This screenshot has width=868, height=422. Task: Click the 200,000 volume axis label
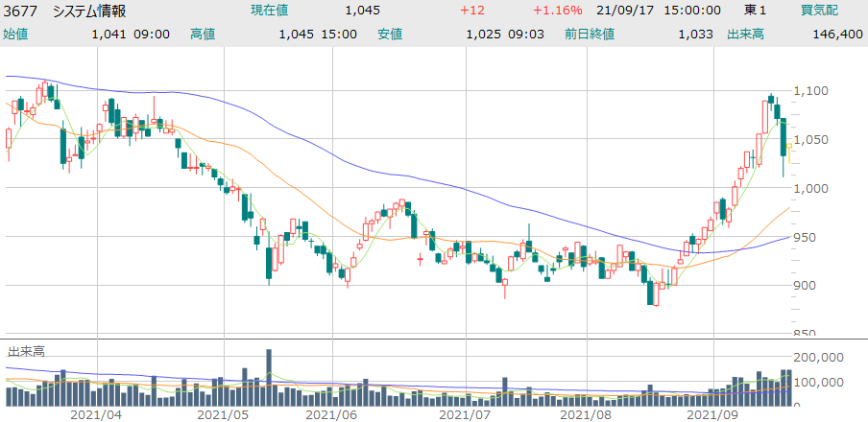coord(820,357)
